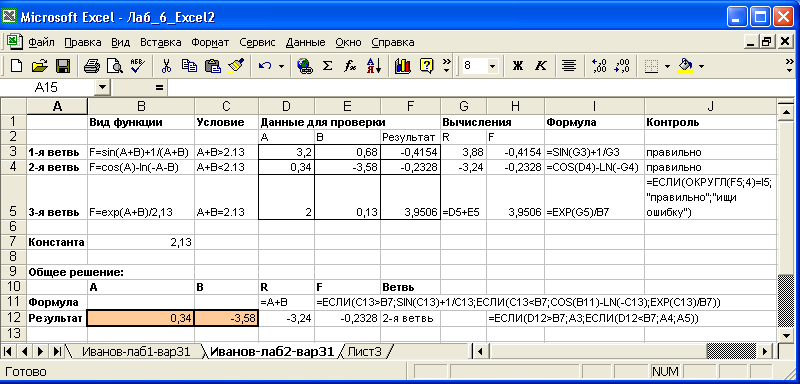This screenshot has width=800, height=384.
Task: Click the Excel workbook control icon in the menu bar
Action: tap(14, 42)
